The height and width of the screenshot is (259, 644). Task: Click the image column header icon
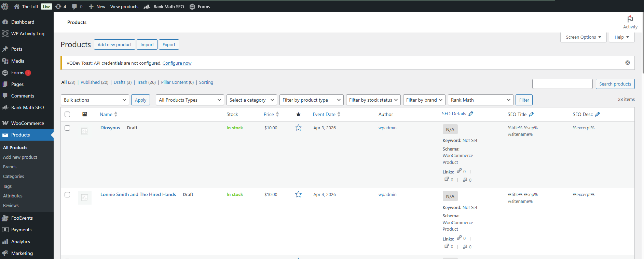[x=85, y=114]
